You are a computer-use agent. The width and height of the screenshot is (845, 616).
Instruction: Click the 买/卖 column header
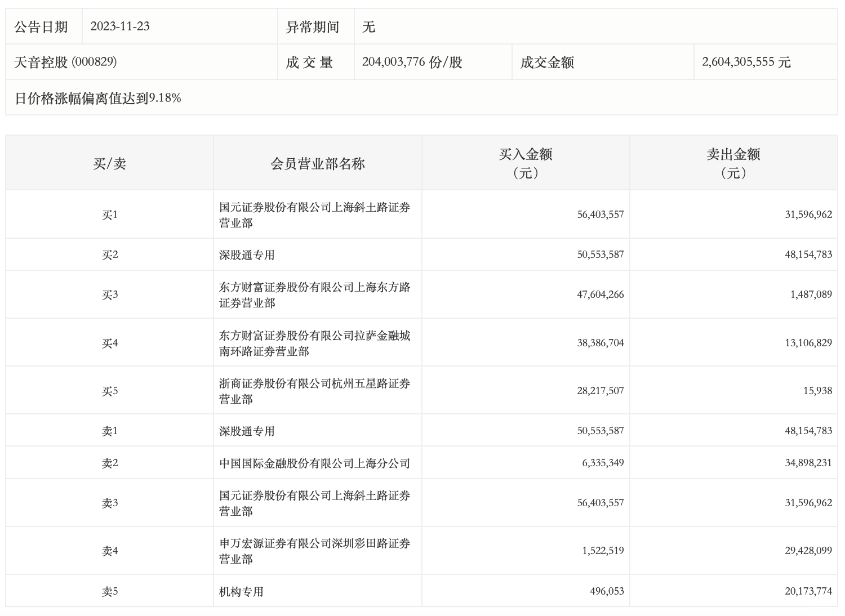point(109,163)
